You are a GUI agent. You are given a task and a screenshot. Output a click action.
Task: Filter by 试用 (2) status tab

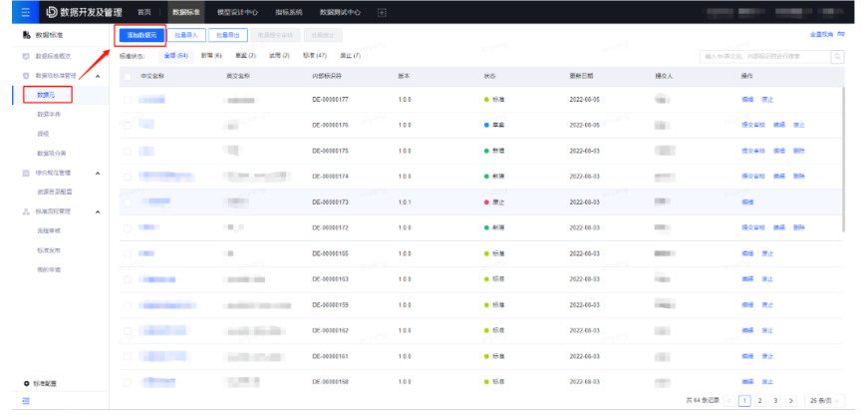[279, 56]
